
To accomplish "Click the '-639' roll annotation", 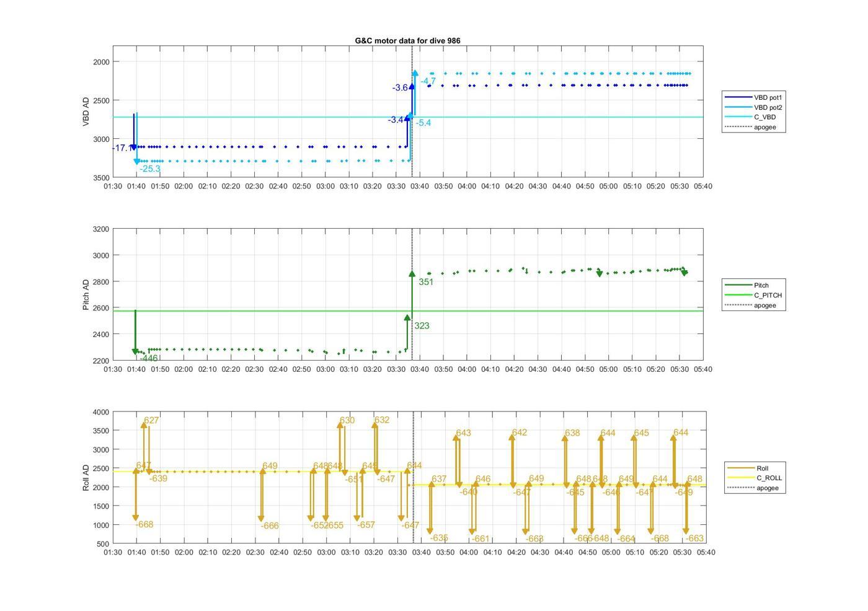I will pos(159,478).
